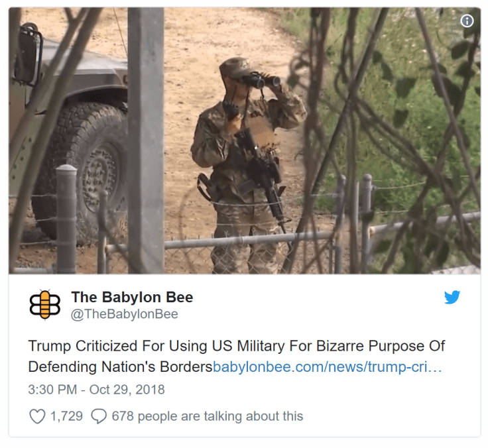Viewport: 488px width, 448px height.
Task: Open "678 people are talking about this"
Action: pos(208,416)
